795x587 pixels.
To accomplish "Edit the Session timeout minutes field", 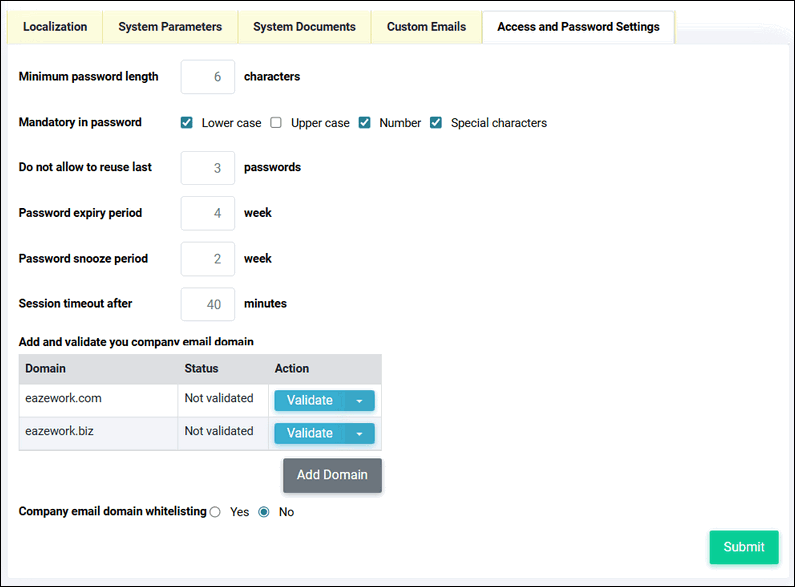I will [x=208, y=304].
